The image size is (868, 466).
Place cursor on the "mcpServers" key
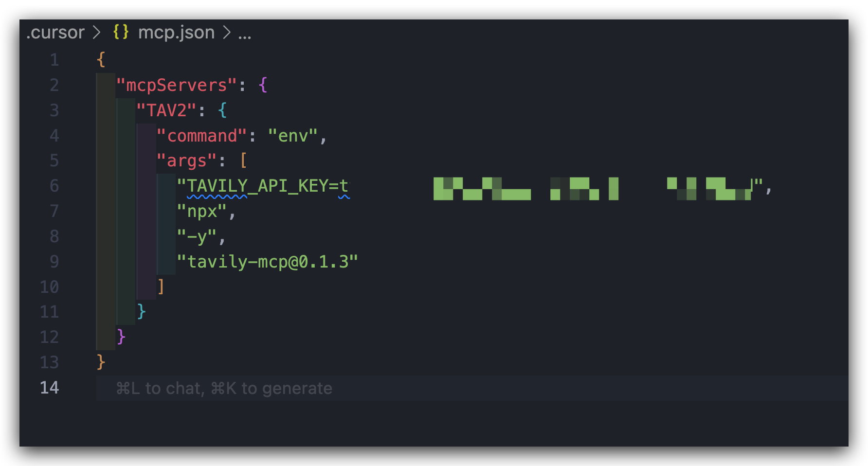point(176,85)
